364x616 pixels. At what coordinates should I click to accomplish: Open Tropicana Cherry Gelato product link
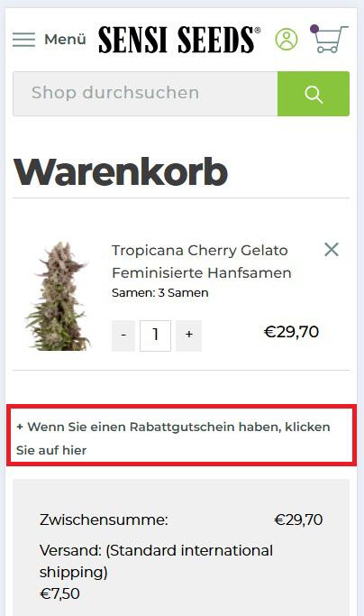click(202, 262)
